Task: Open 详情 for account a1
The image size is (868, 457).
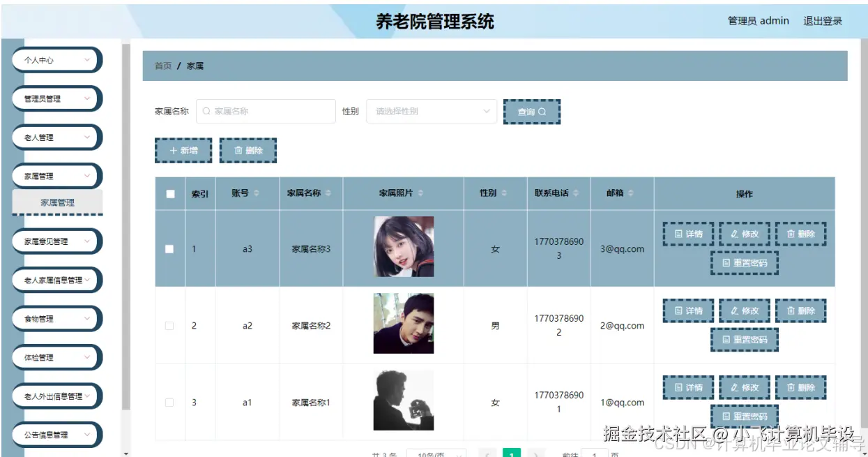Action: click(688, 388)
